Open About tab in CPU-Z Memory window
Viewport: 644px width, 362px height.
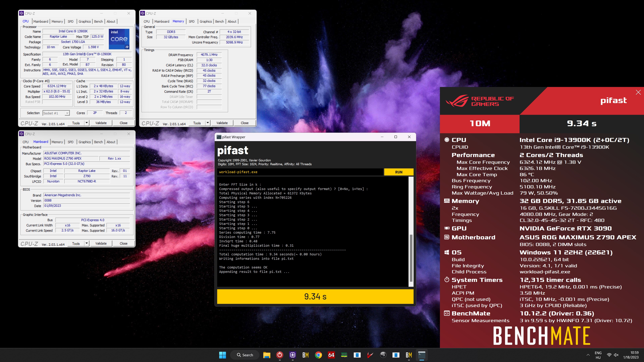tap(232, 21)
